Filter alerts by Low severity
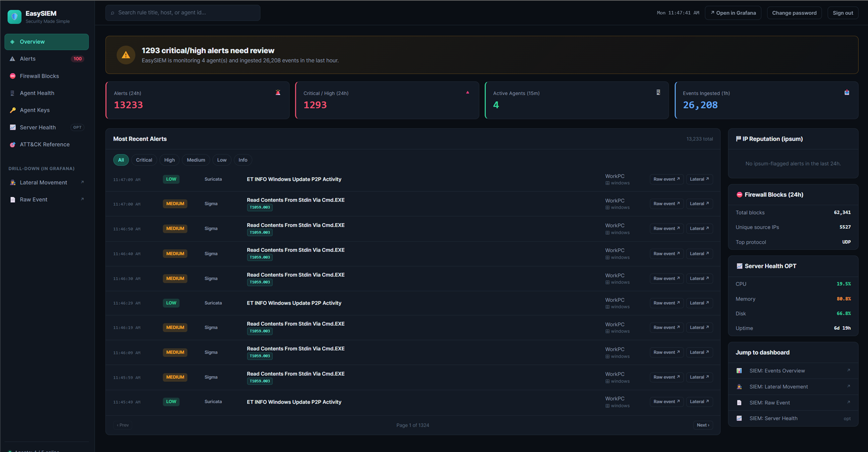868x452 pixels. pyautogui.click(x=222, y=160)
